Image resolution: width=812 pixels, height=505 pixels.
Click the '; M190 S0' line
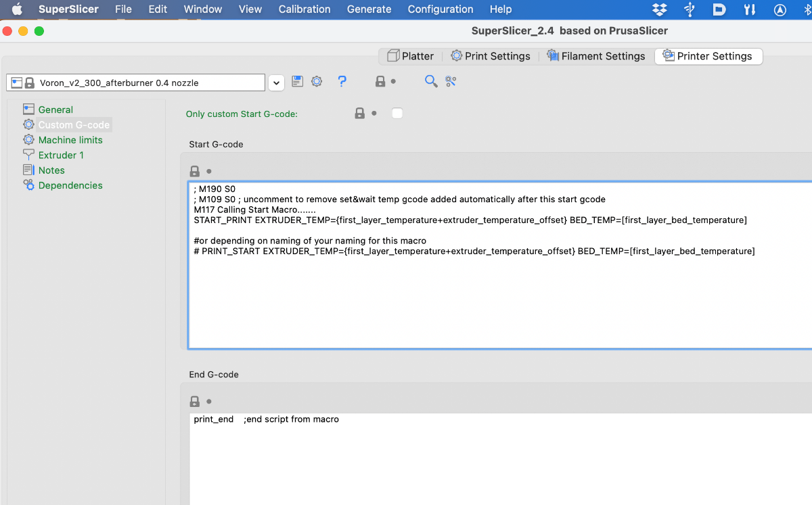tap(215, 189)
